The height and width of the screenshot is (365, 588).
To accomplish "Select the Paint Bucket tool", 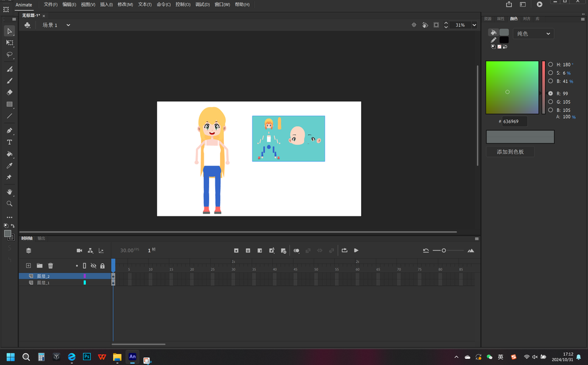I will 9,154.
